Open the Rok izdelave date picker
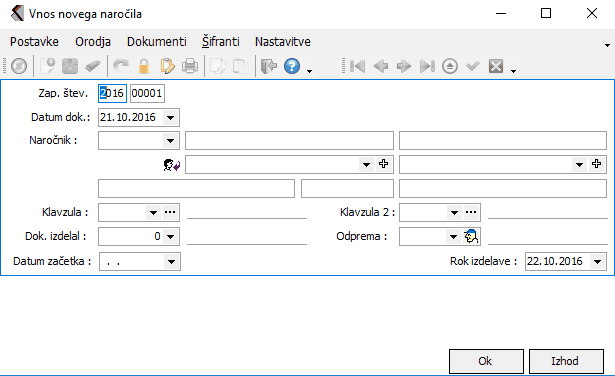Viewport: 615px width, 376px height. [x=597, y=262]
